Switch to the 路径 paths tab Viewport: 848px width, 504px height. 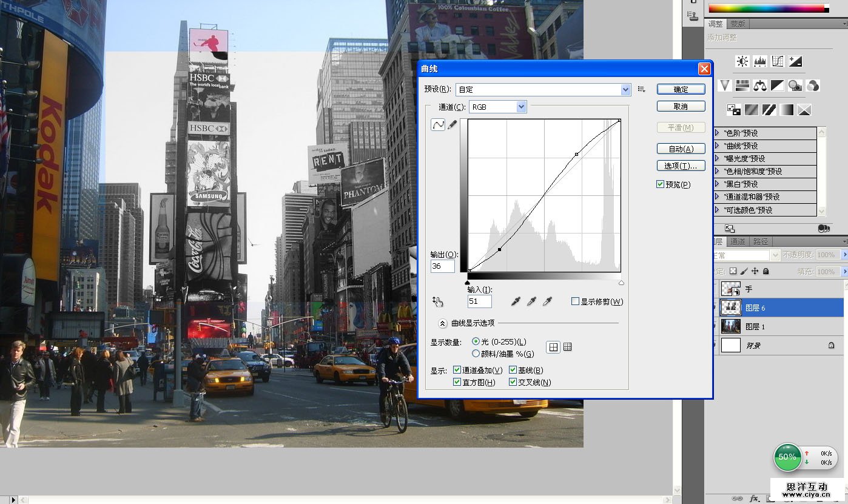pos(761,241)
